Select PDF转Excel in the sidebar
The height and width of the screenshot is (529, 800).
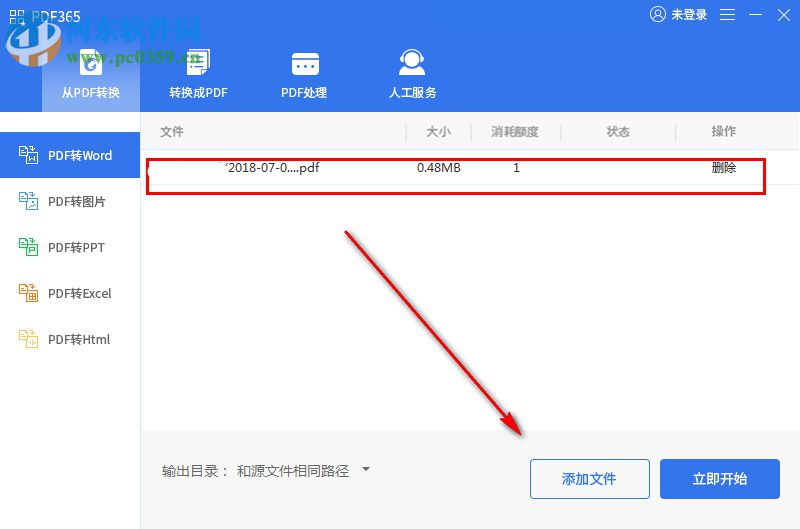[70, 293]
